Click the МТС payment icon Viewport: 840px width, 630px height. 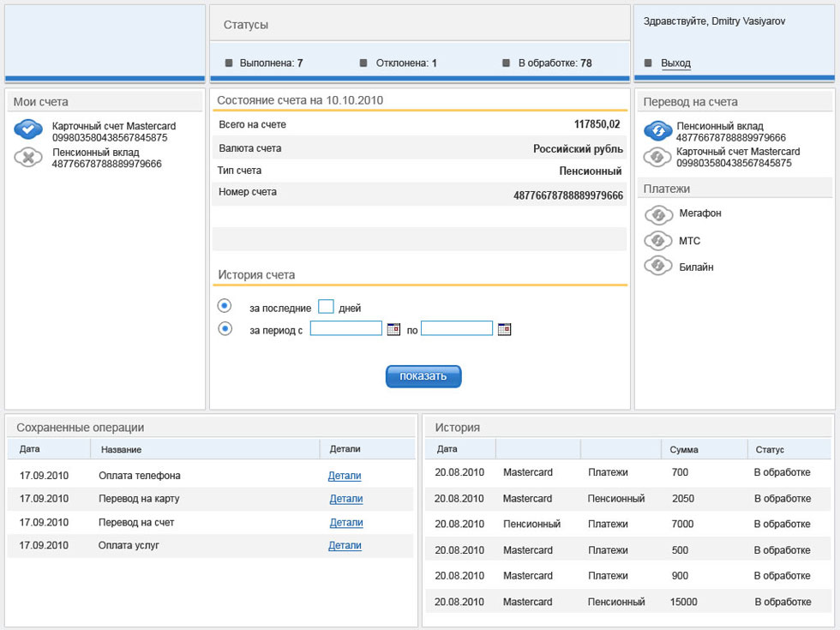pos(658,241)
